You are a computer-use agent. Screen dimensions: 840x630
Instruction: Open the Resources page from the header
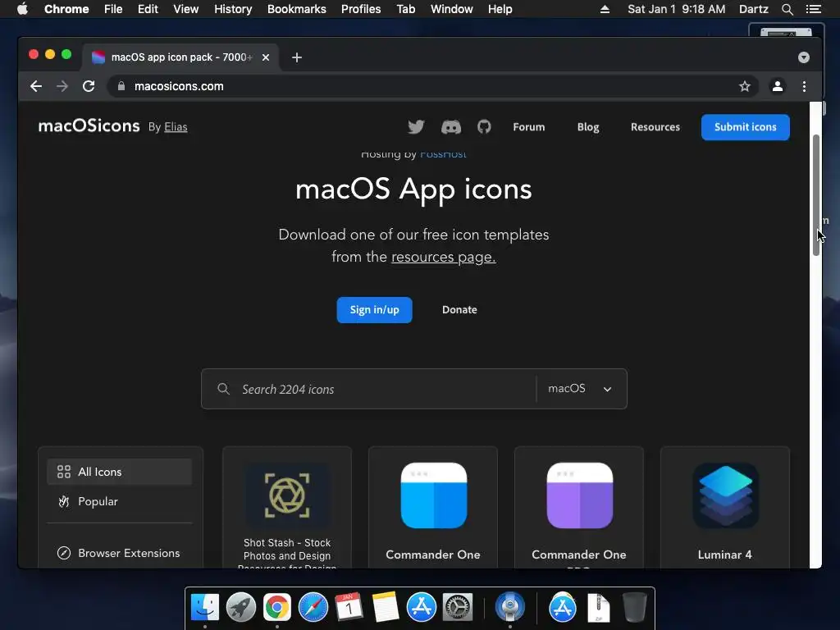(655, 127)
